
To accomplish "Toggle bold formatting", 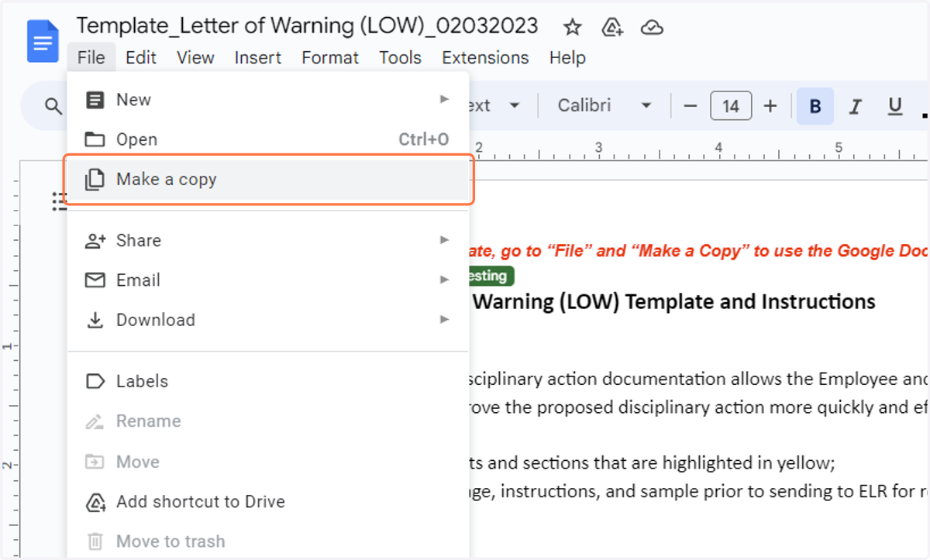I will click(x=815, y=106).
